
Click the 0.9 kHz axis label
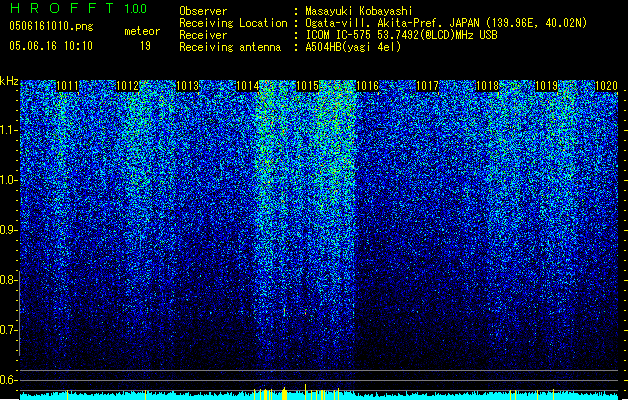7,230
